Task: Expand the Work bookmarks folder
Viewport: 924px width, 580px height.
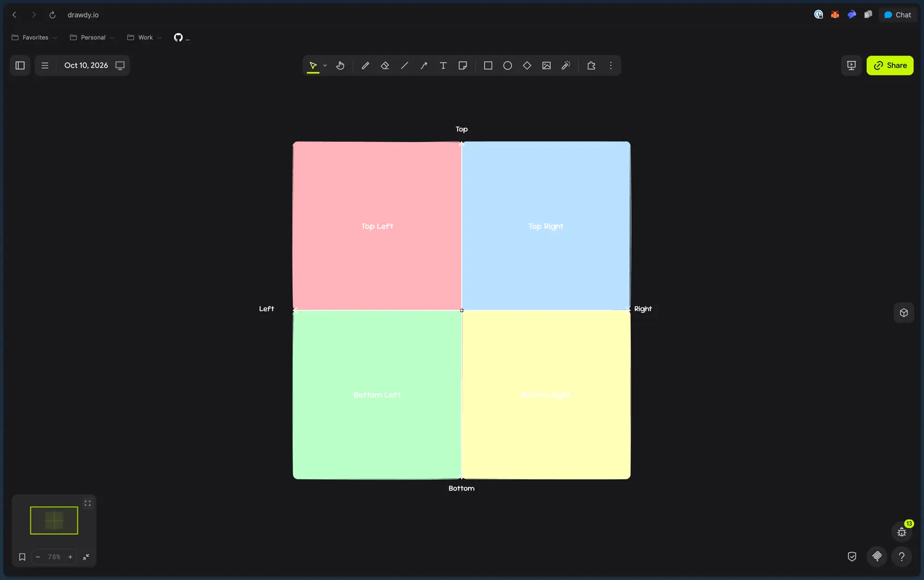Action: click(x=145, y=37)
